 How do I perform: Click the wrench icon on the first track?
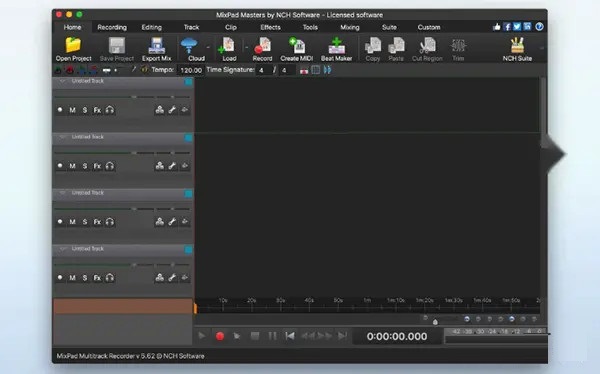tap(172, 110)
